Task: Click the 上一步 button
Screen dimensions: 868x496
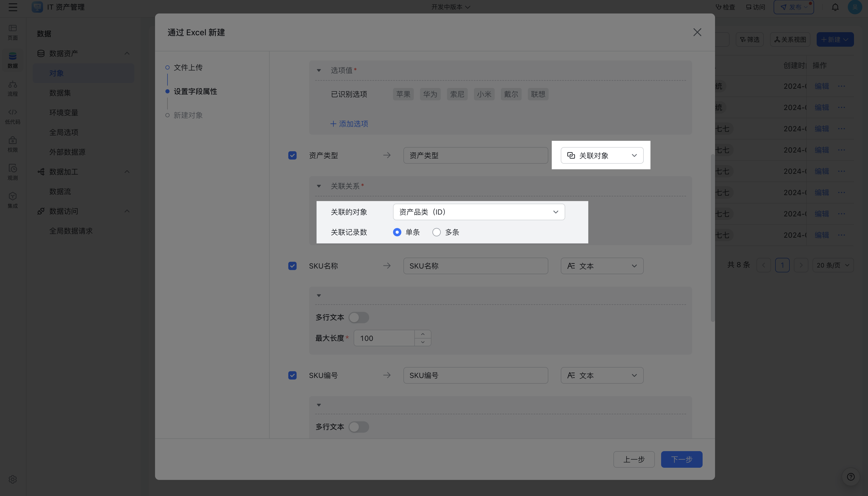Action: point(634,459)
